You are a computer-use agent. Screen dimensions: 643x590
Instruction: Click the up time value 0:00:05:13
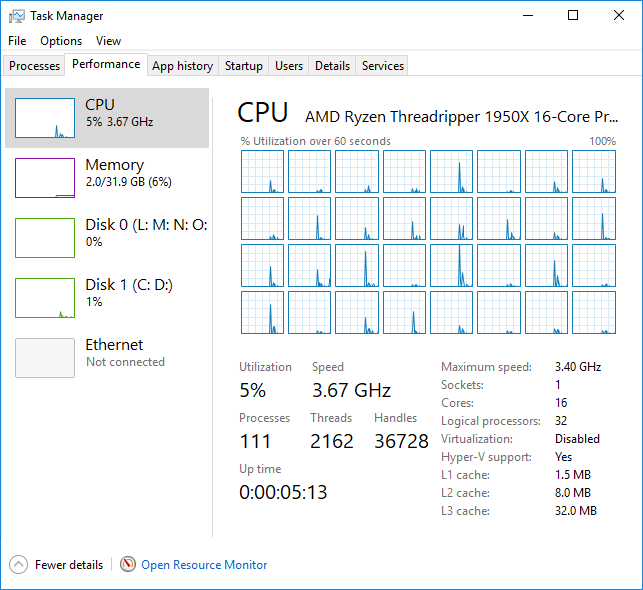tap(283, 492)
